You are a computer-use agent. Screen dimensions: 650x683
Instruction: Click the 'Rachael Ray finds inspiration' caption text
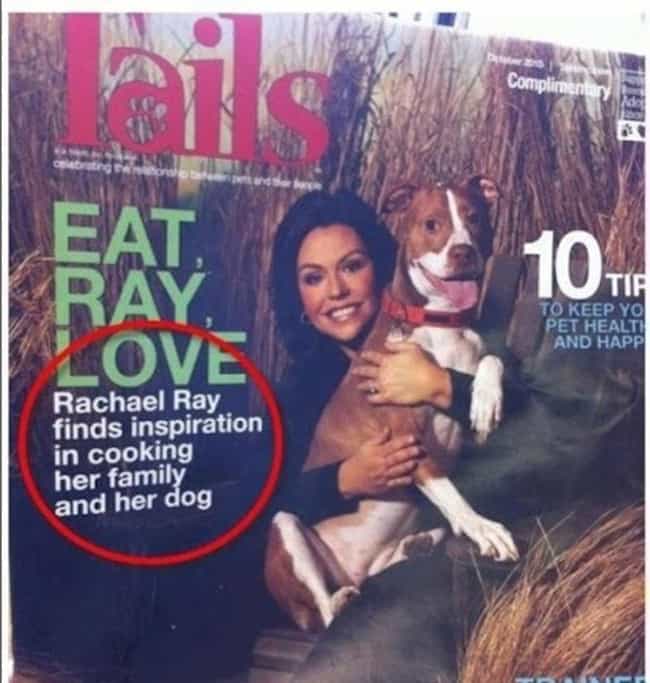point(158,414)
